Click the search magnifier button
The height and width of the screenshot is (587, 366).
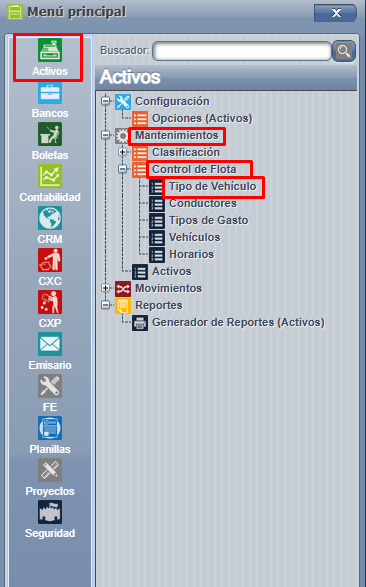point(344,51)
